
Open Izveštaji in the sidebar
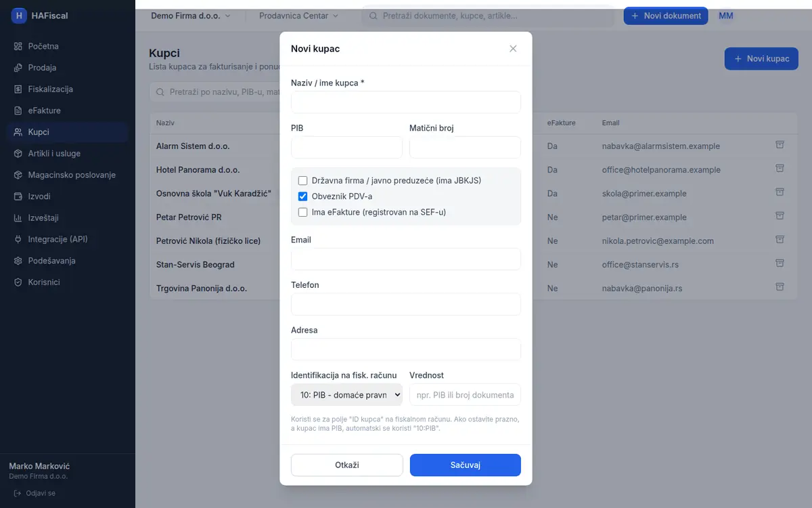coord(68,218)
